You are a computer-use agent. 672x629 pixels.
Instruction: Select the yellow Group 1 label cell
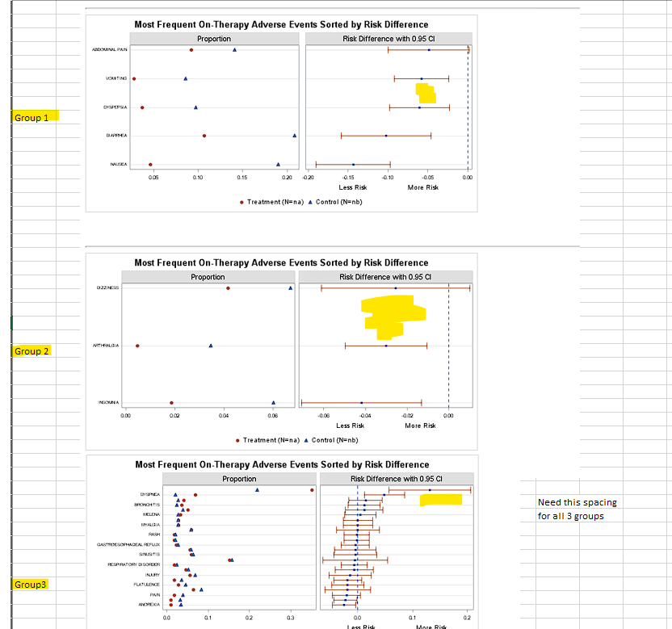(31, 118)
